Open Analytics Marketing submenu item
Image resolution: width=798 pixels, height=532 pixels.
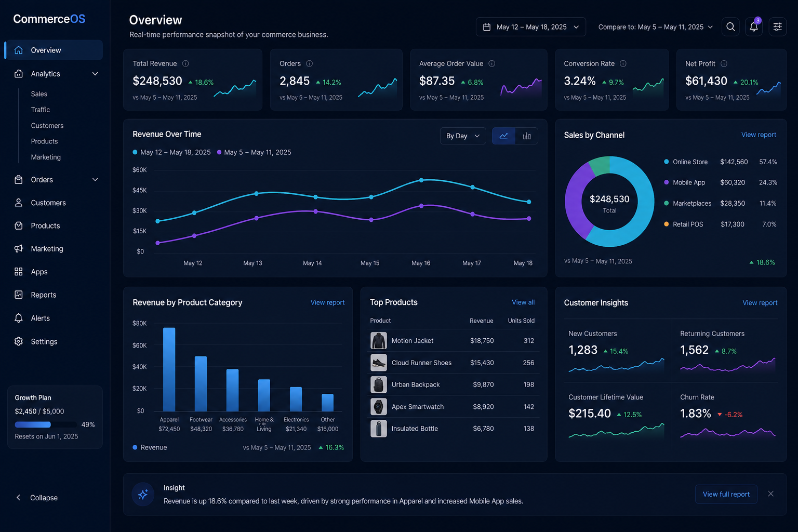pyautogui.click(x=46, y=157)
